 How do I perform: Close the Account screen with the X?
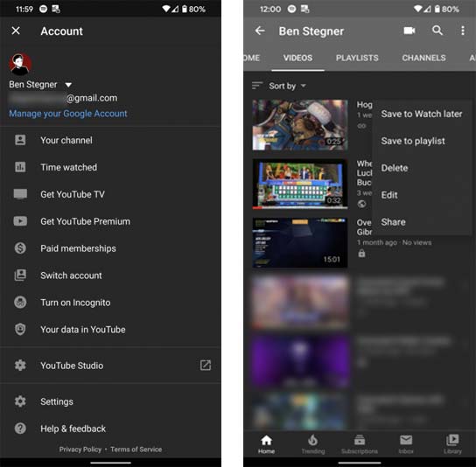16,31
